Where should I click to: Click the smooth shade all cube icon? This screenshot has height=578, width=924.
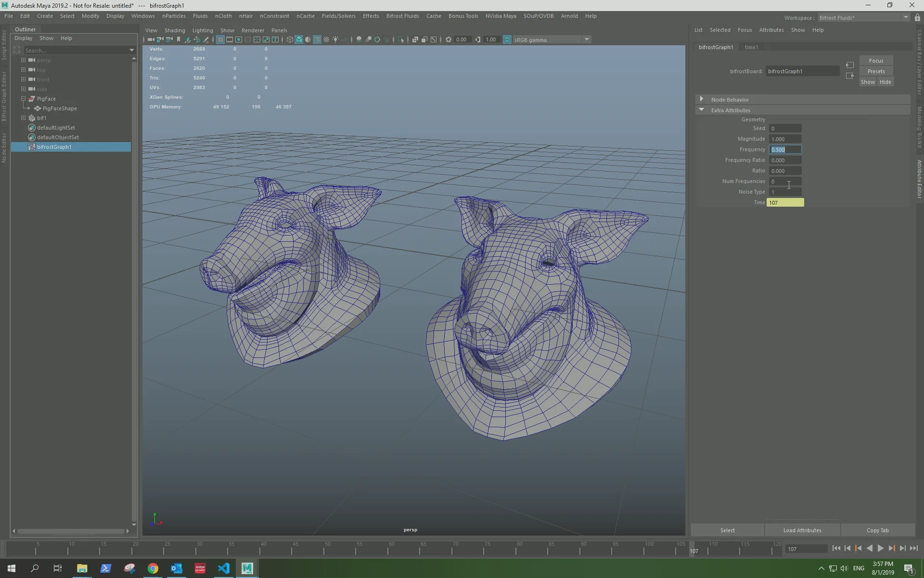[299, 39]
